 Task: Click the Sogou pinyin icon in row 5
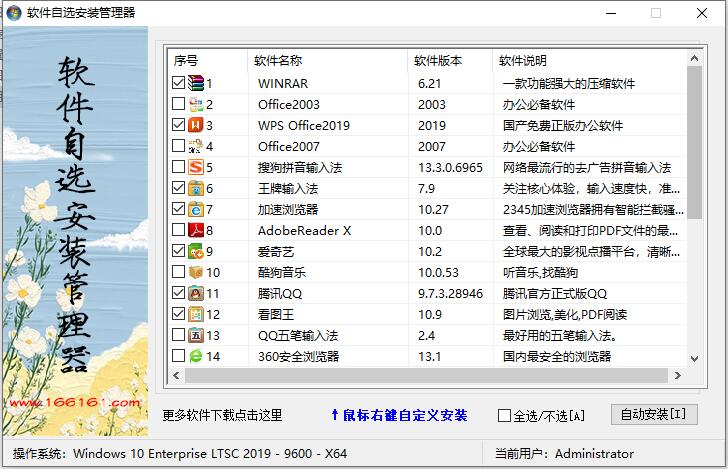[195, 167]
